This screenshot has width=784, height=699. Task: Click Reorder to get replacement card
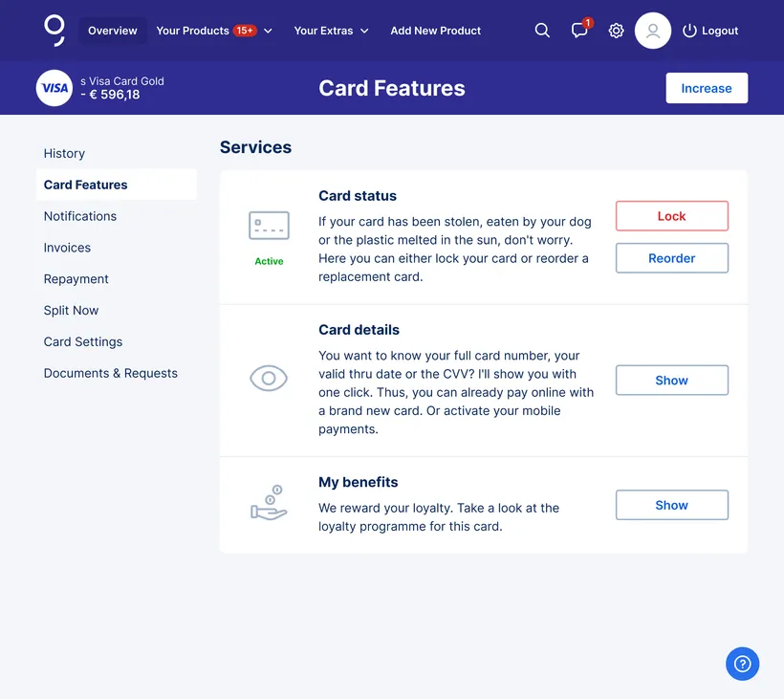[x=671, y=258]
